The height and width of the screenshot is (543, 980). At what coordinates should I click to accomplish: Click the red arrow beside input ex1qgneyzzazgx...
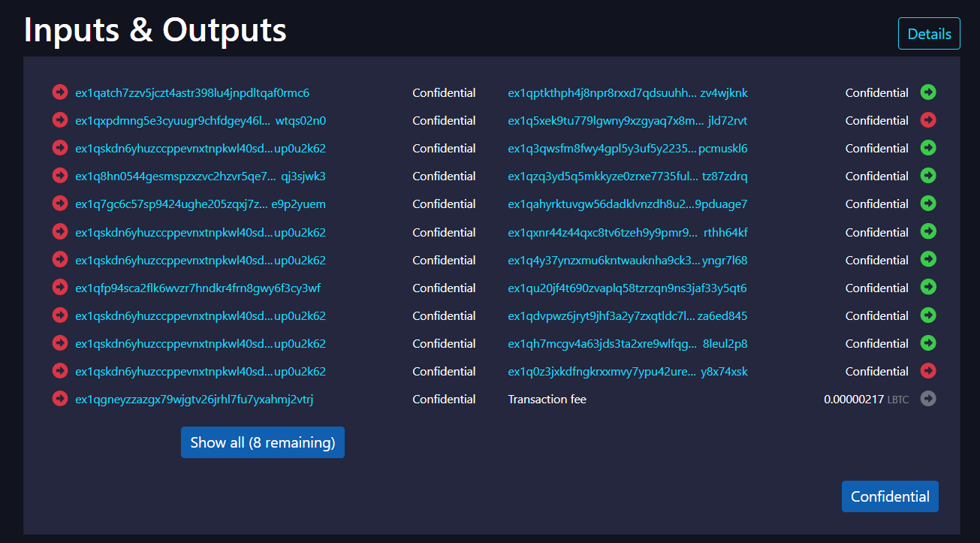click(x=60, y=399)
